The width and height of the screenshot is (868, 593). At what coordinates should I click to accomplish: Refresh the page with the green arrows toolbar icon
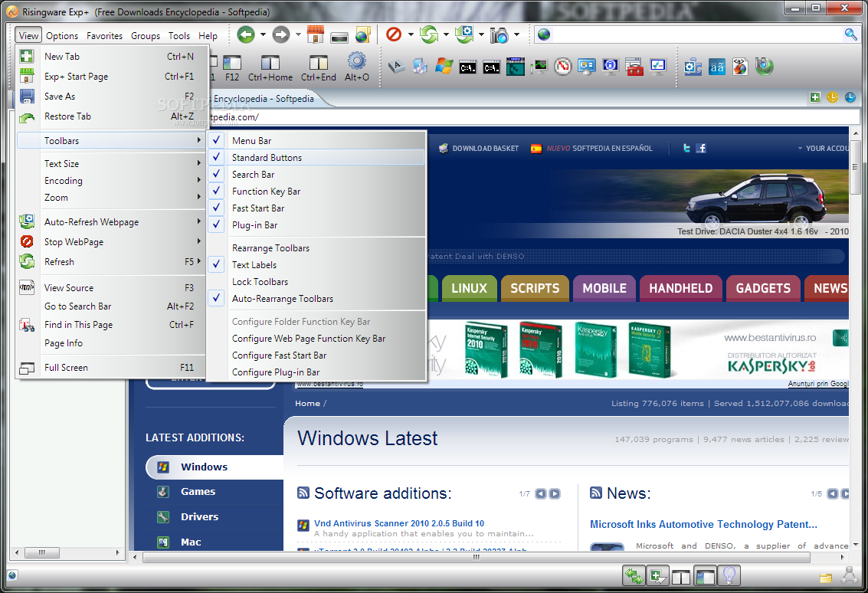(x=429, y=34)
